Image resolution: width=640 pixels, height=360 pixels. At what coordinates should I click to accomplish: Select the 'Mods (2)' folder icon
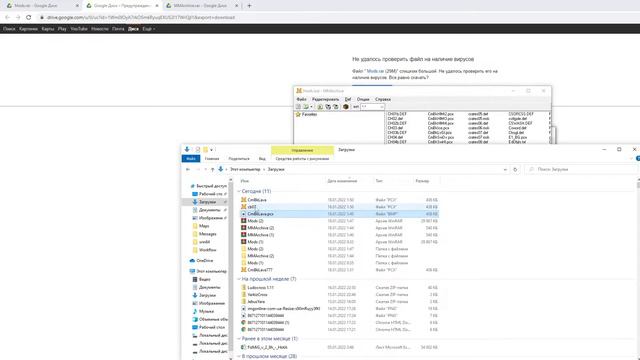(x=244, y=249)
